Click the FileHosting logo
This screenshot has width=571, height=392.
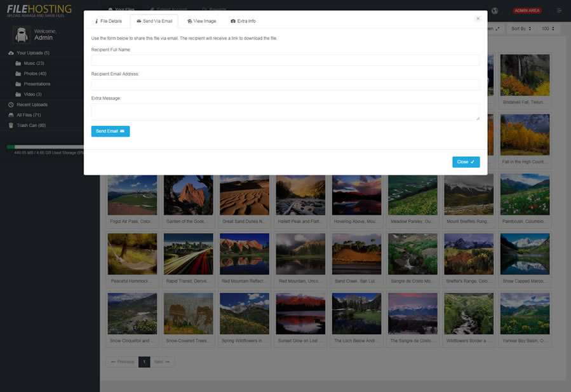coord(39,11)
